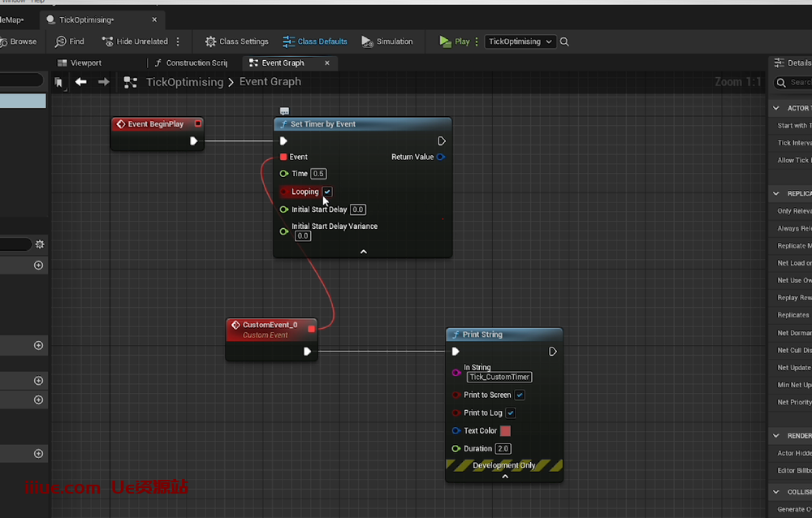
Task: Click the Time value field
Action: click(x=318, y=174)
